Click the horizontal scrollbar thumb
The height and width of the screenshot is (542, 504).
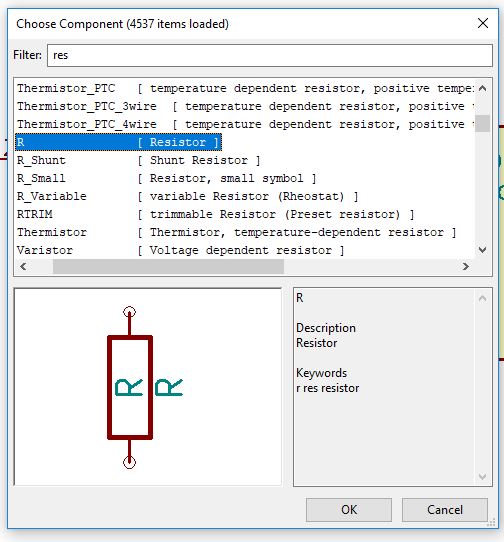168,267
